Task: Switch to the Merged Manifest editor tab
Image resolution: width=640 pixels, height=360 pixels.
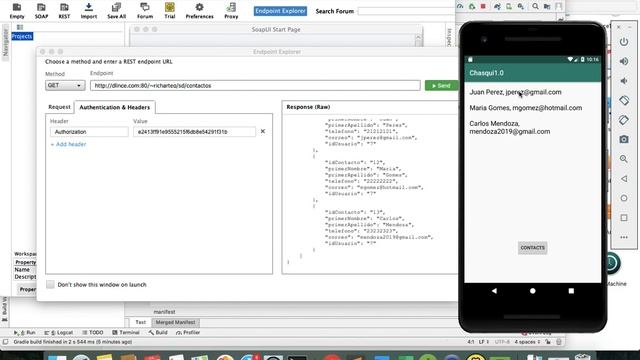Action: [175, 322]
